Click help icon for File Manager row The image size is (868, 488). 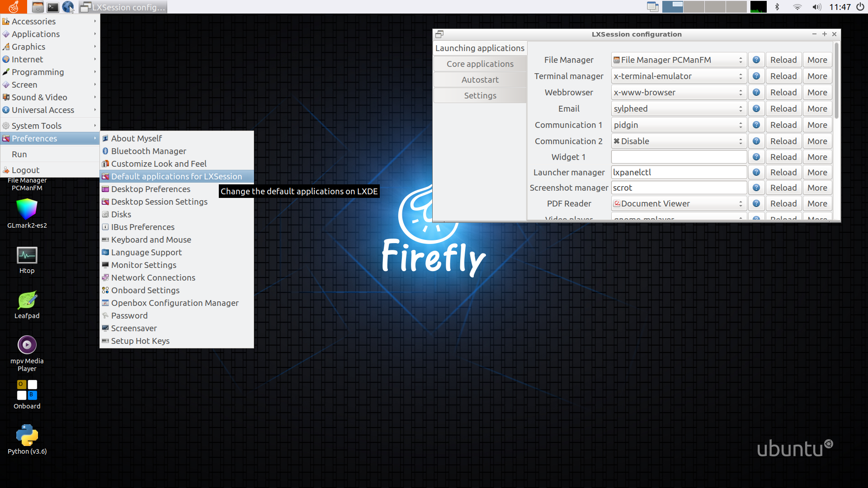[x=756, y=60]
